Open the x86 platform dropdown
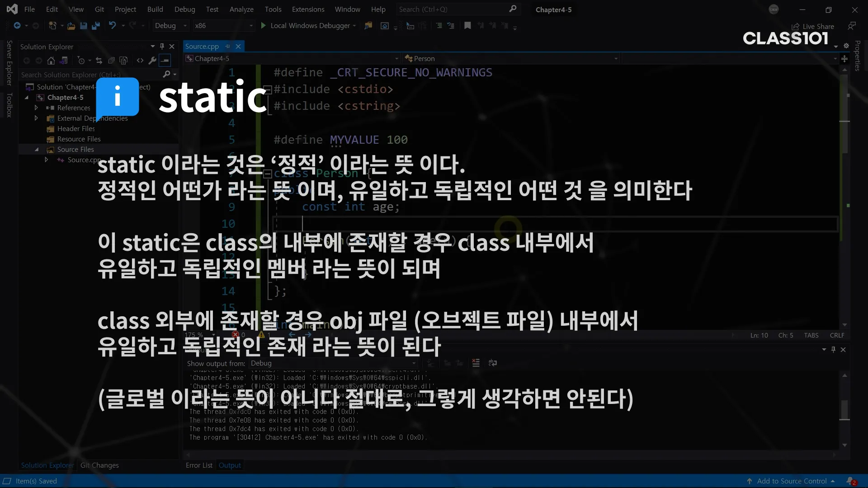Image resolution: width=868 pixels, height=488 pixels. (x=223, y=26)
